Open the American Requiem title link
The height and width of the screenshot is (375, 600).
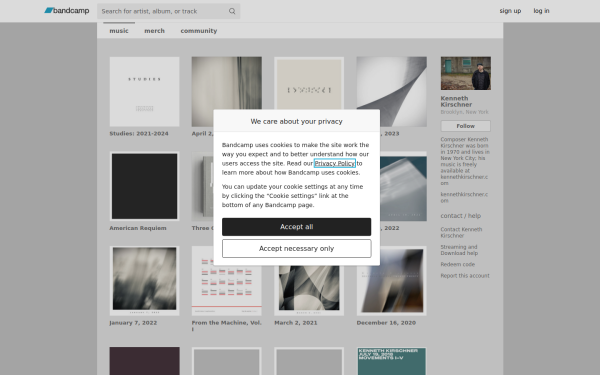pos(138,228)
